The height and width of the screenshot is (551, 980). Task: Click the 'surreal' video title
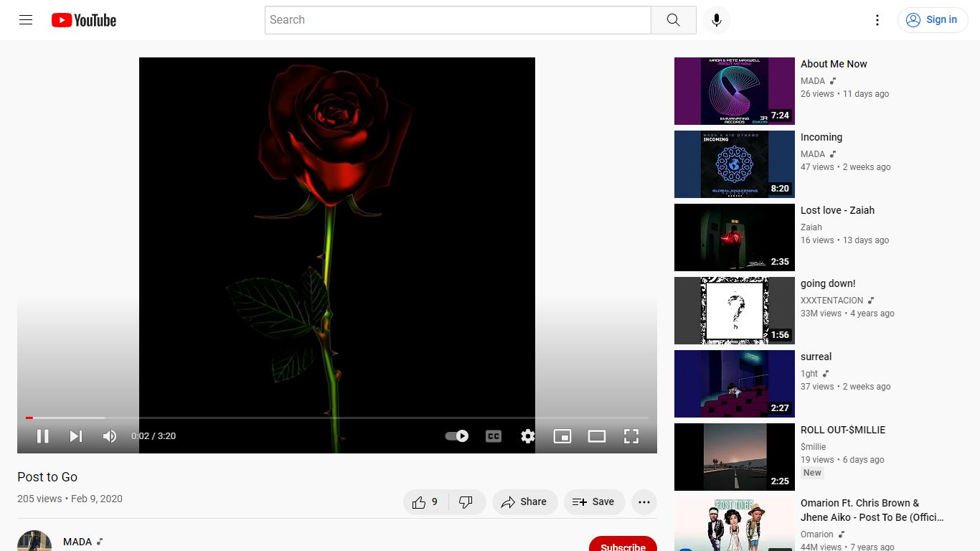pyautogui.click(x=816, y=357)
